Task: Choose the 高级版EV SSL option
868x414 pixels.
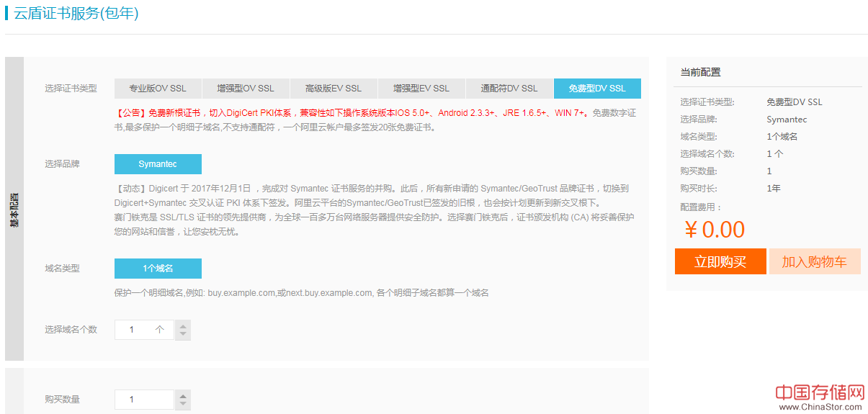Action: [x=334, y=89]
